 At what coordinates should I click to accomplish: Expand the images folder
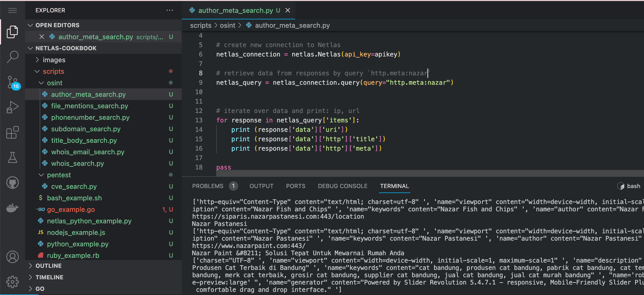(54, 60)
